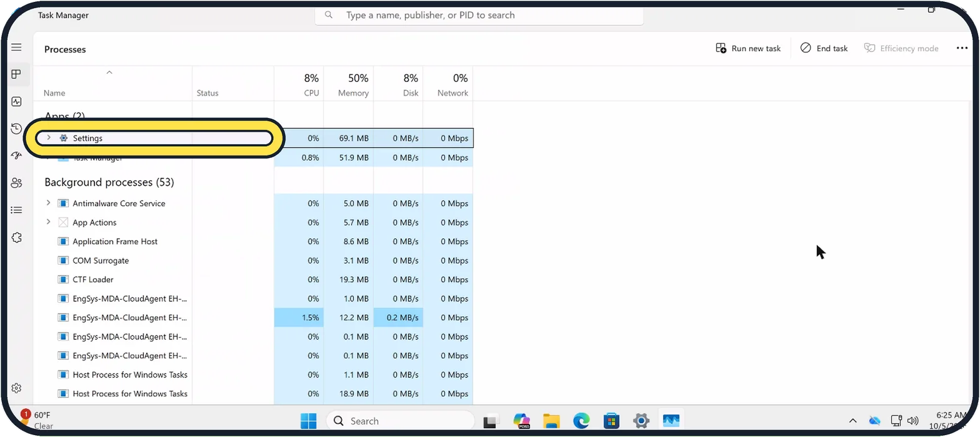Launch Microsoft Edge from the taskbar
This screenshot has height=437, width=980.
[x=581, y=421]
